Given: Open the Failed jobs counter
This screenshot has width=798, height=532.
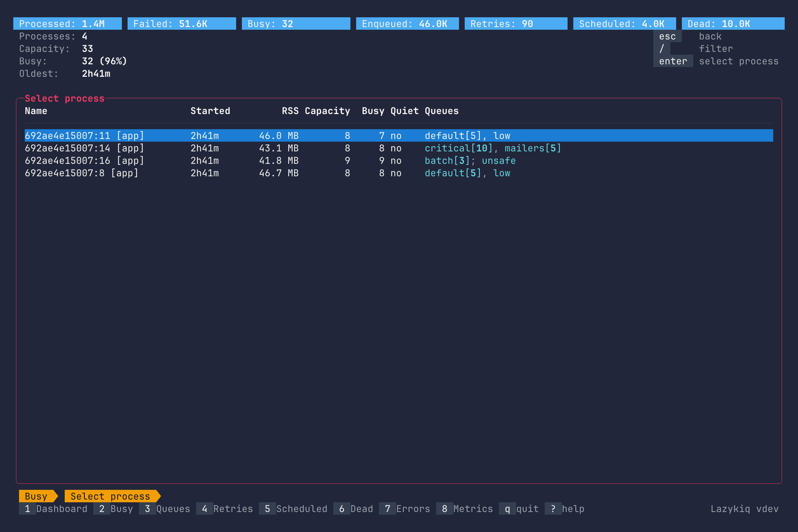Looking at the screenshot, I should click(x=181, y=23).
